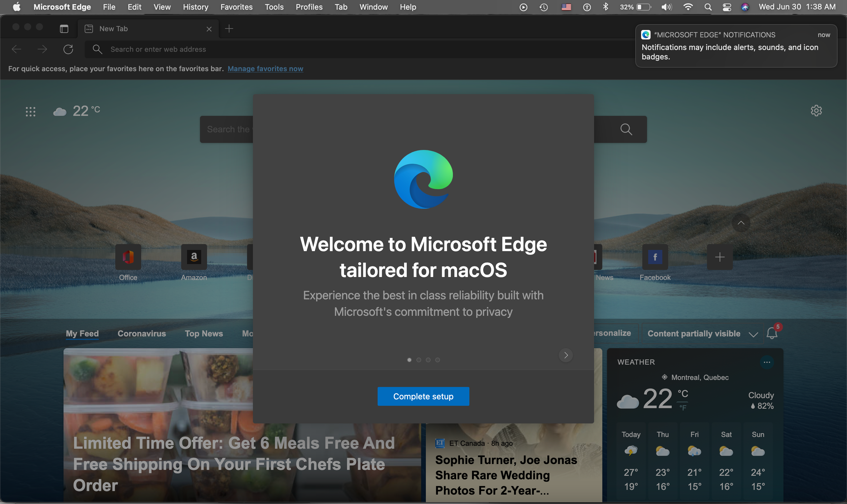Click the refresh page icon
This screenshot has height=504, width=847.
[x=68, y=49]
